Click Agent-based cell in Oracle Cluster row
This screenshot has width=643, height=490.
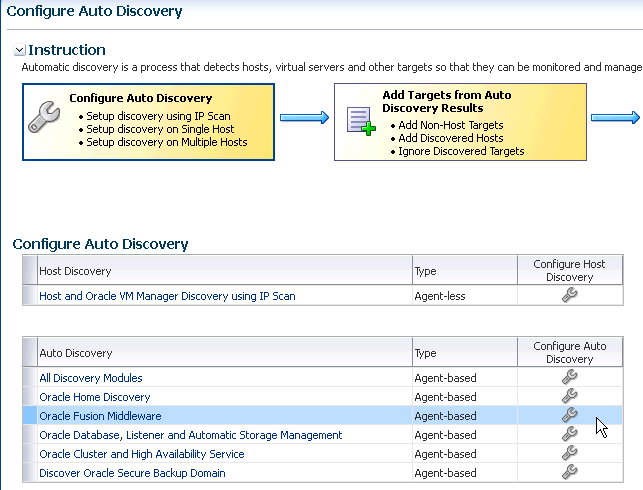(x=465, y=454)
